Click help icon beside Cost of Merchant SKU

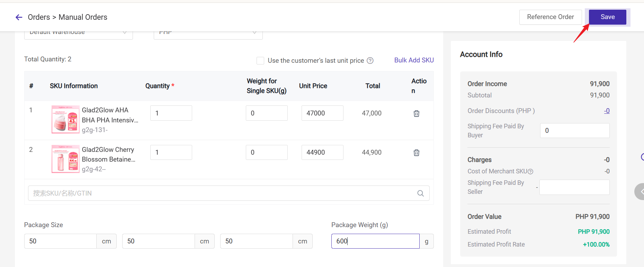coord(530,172)
